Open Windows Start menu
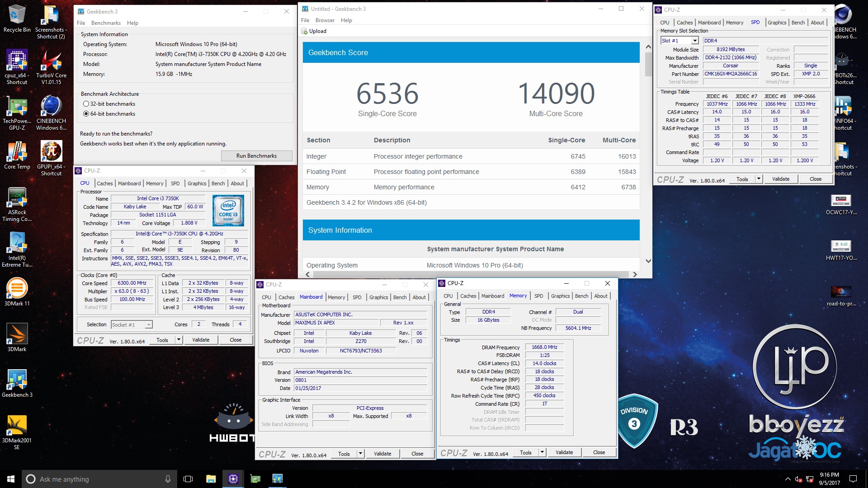 point(11,479)
